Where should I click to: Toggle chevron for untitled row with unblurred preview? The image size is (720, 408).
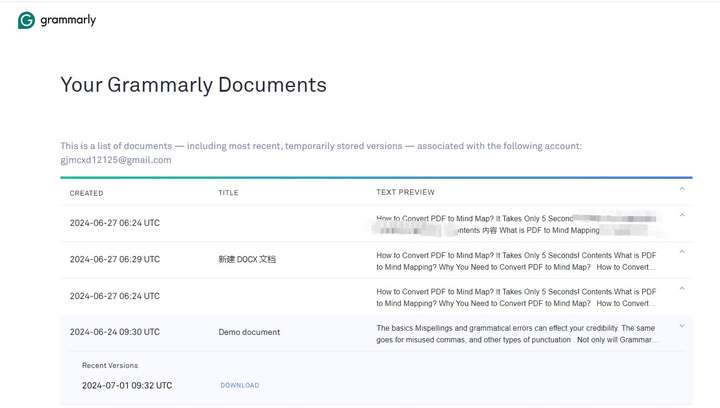682,289
